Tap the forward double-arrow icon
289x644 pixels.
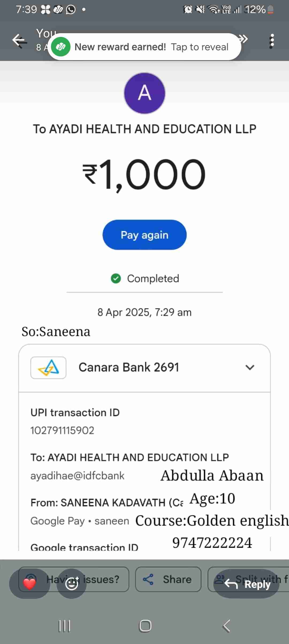click(x=244, y=39)
